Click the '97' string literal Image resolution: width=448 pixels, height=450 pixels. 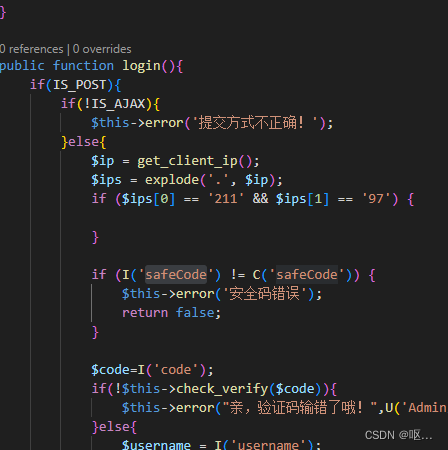pyautogui.click(x=376, y=199)
